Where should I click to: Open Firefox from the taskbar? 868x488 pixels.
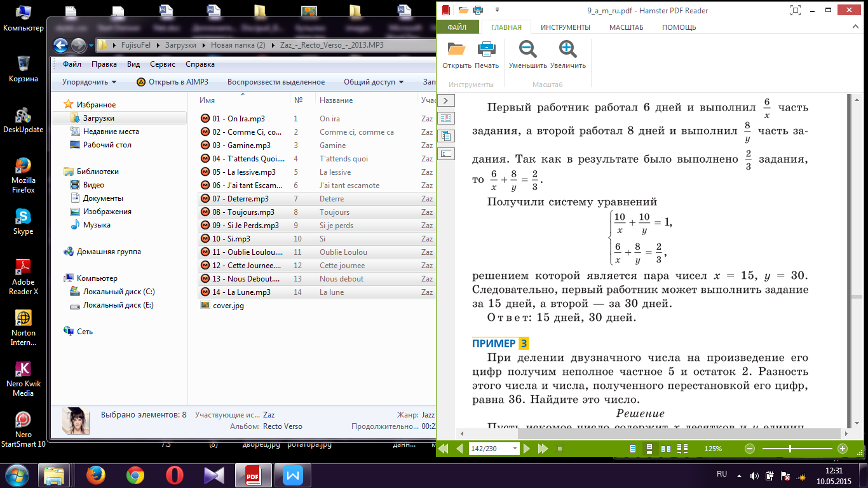click(95, 475)
